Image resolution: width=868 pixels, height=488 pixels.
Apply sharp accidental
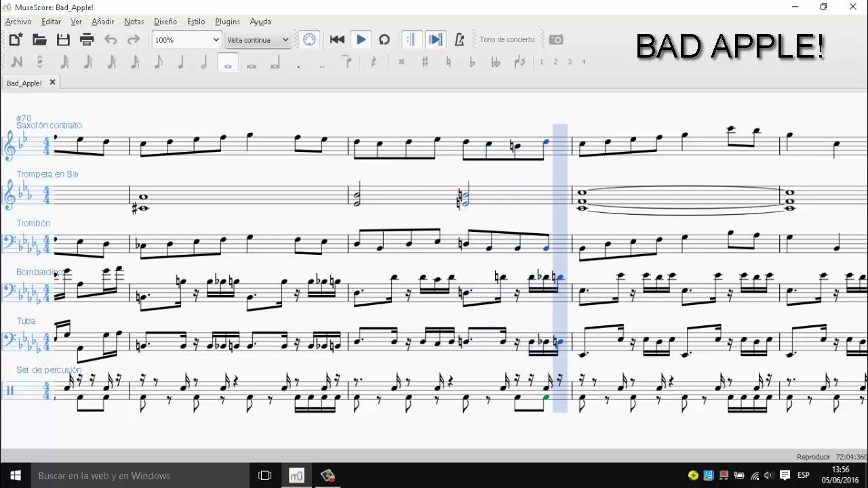tap(425, 62)
